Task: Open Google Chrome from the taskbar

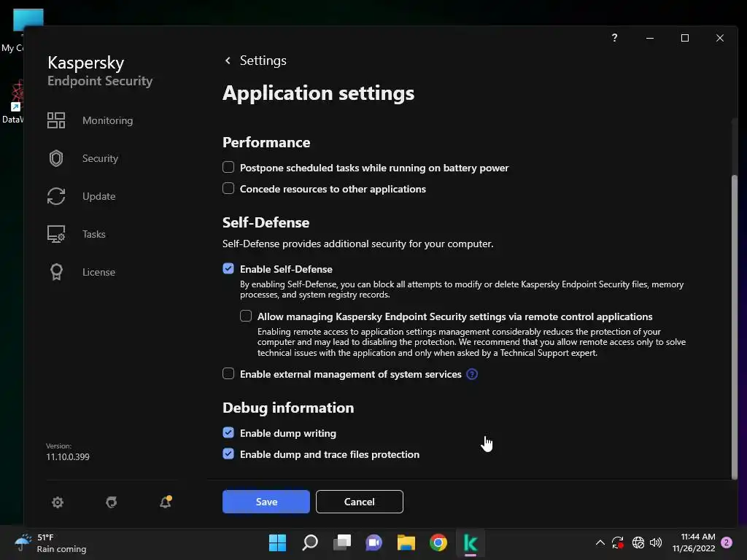Action: [438, 542]
